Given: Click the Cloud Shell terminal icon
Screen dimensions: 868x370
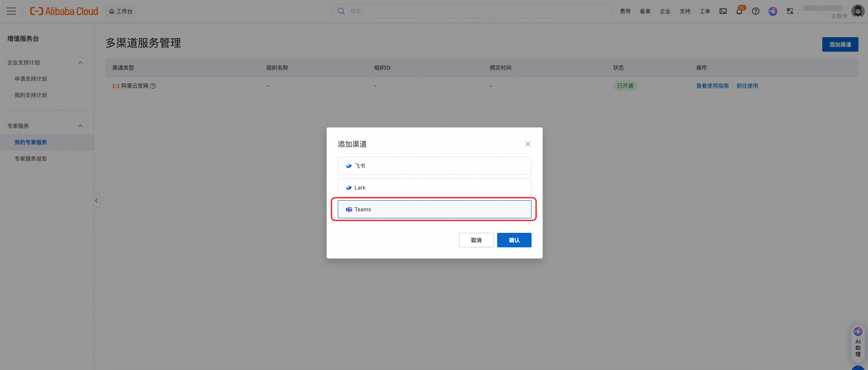Looking at the screenshot, I should point(723,11).
